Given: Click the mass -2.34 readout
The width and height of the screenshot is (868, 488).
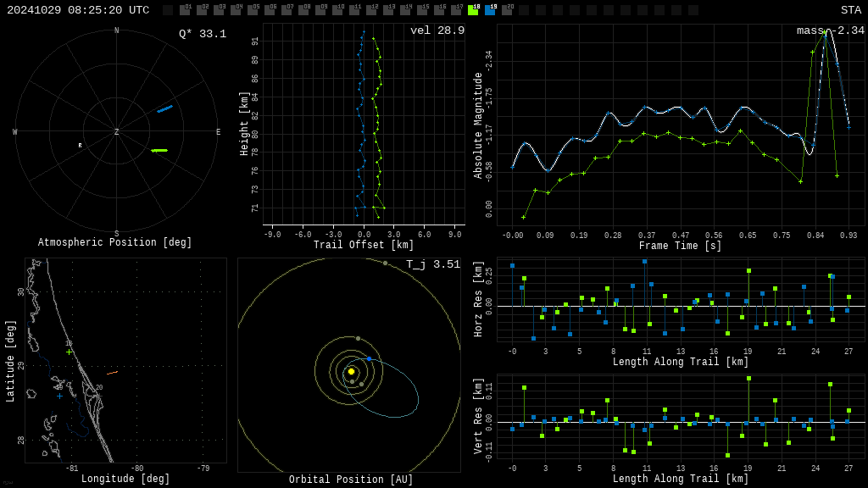Looking at the screenshot, I should coord(830,30).
